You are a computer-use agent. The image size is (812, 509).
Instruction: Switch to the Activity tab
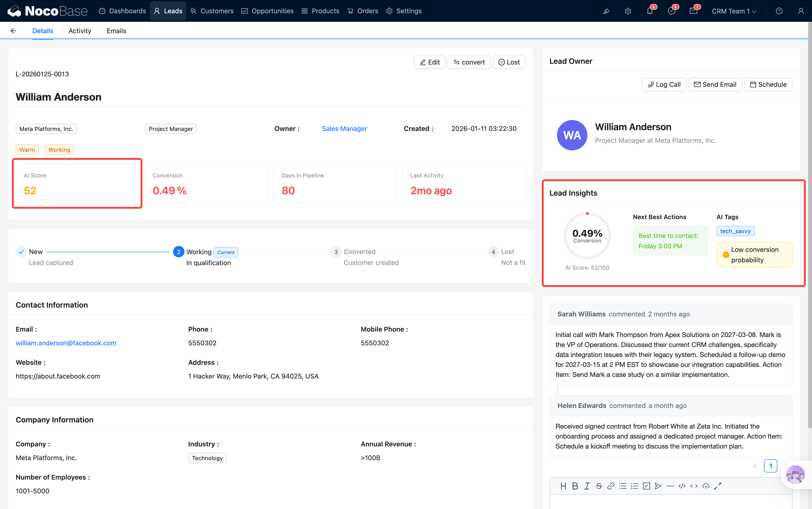80,31
